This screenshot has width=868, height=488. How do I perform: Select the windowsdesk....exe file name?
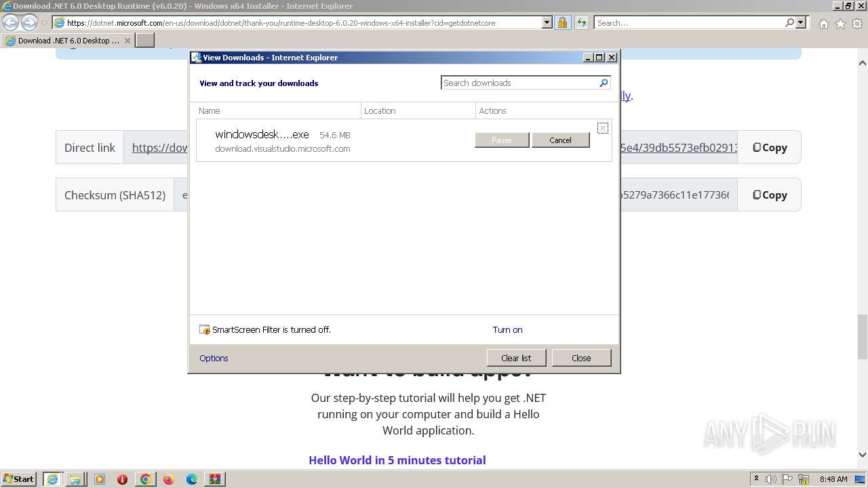[x=262, y=135]
